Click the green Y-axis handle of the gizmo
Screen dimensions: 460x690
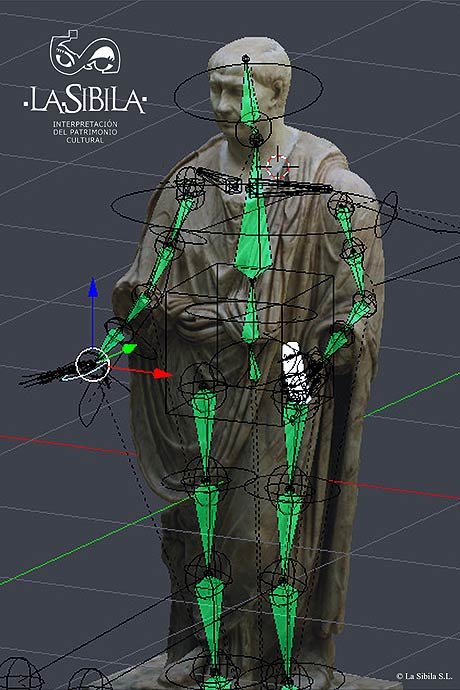(129, 349)
